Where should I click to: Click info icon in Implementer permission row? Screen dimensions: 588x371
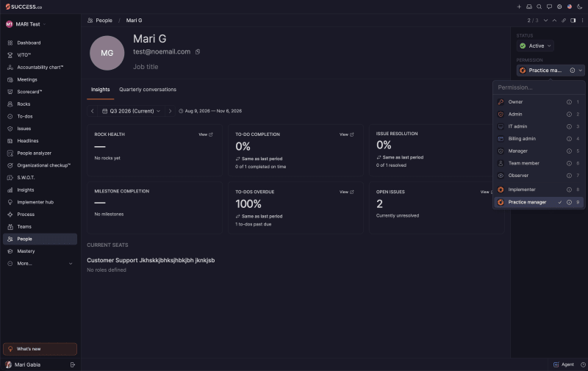[x=569, y=190]
